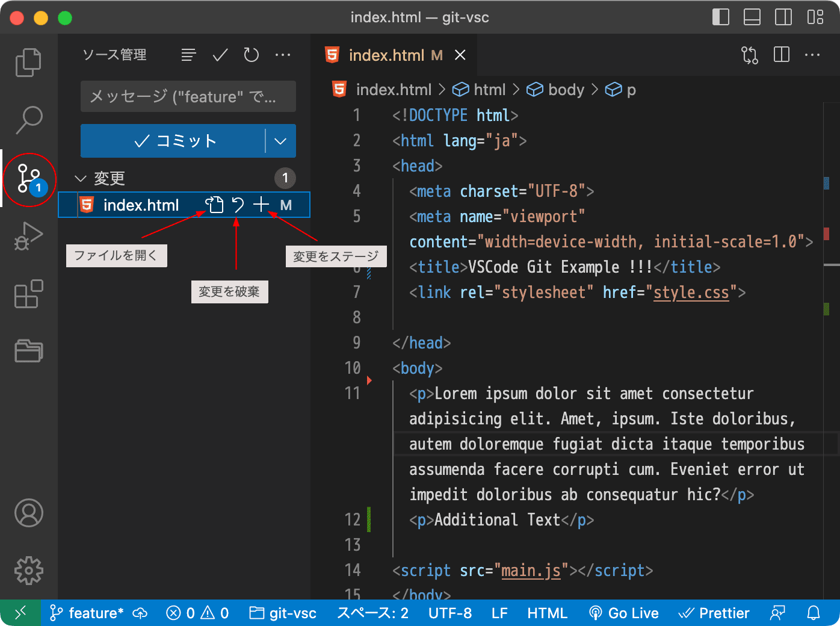Image resolution: width=840 pixels, height=626 pixels.
Task: Click feature* branch in status bar
Action: tap(86, 613)
